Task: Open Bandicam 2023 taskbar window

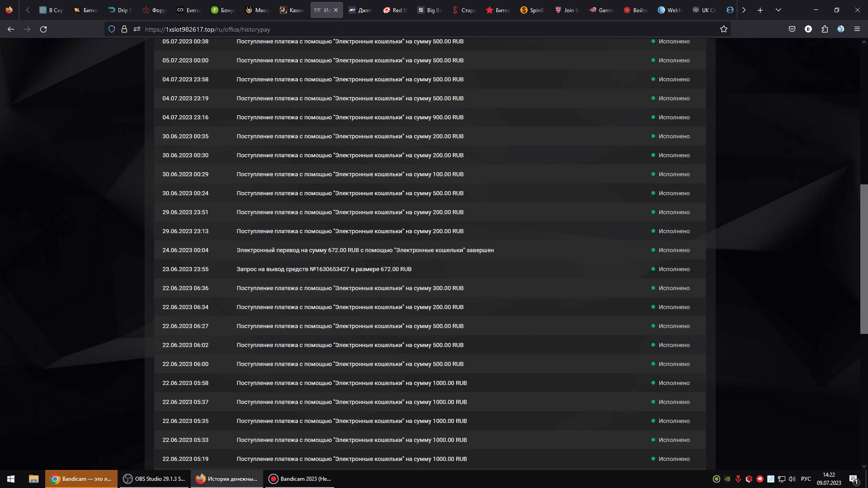Action: tap(300, 479)
